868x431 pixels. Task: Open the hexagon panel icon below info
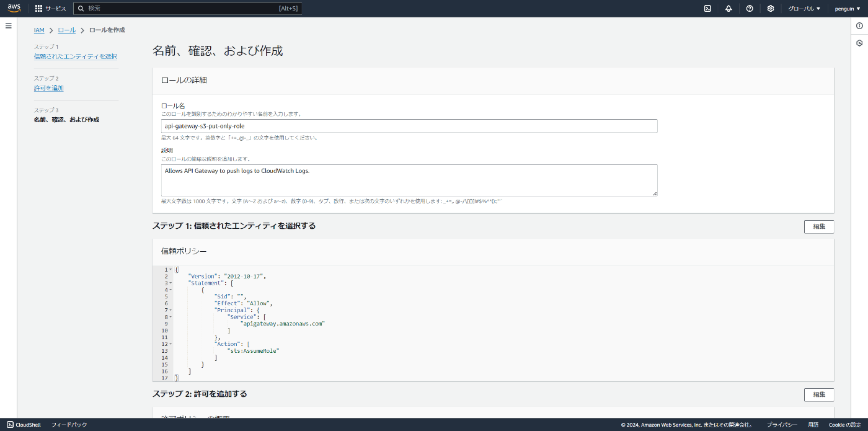pyautogui.click(x=859, y=43)
